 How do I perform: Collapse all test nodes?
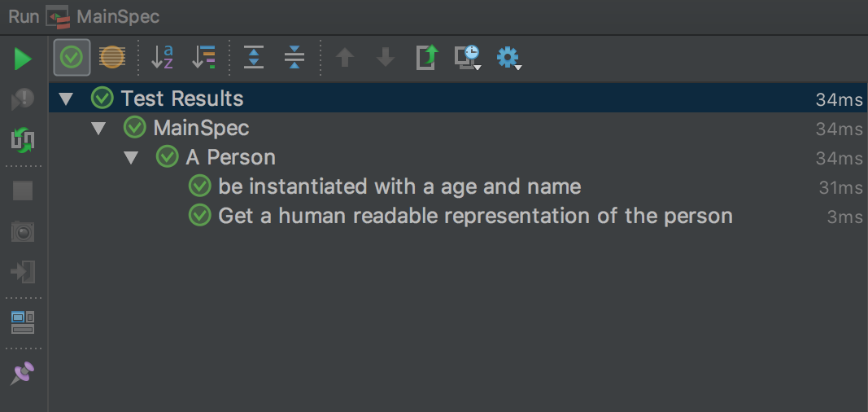pos(294,57)
